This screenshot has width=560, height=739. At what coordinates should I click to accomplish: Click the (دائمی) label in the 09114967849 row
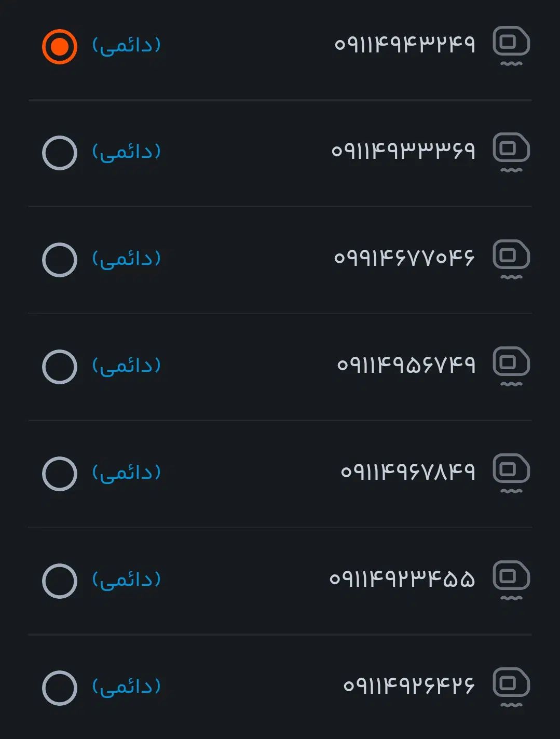[127, 473]
